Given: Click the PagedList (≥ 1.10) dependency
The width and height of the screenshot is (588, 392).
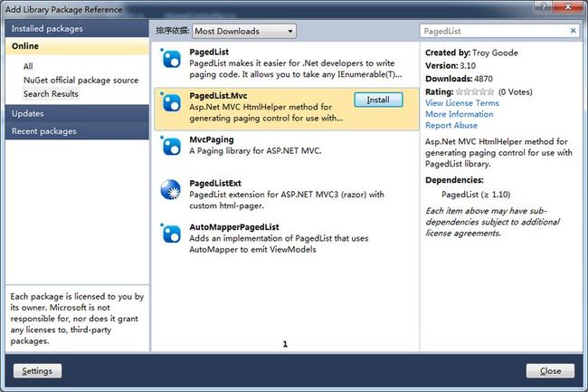Looking at the screenshot, I should pyautogui.click(x=476, y=195).
